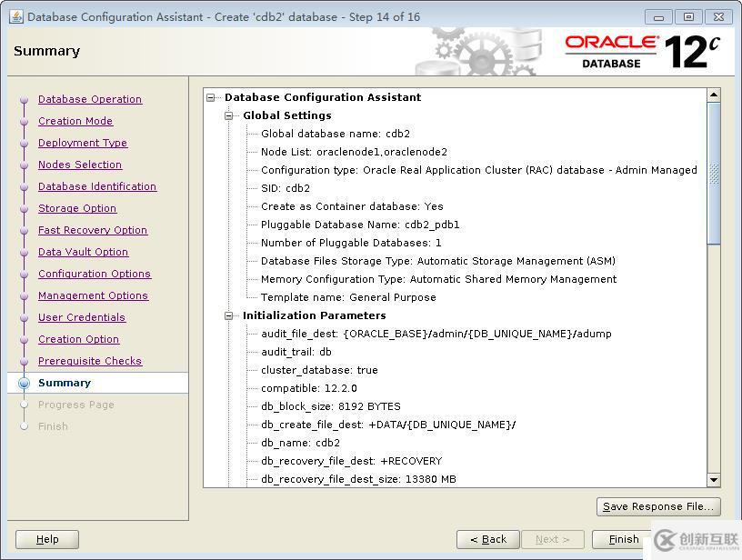Go back with the Back button
The image size is (742, 560).
point(488,539)
